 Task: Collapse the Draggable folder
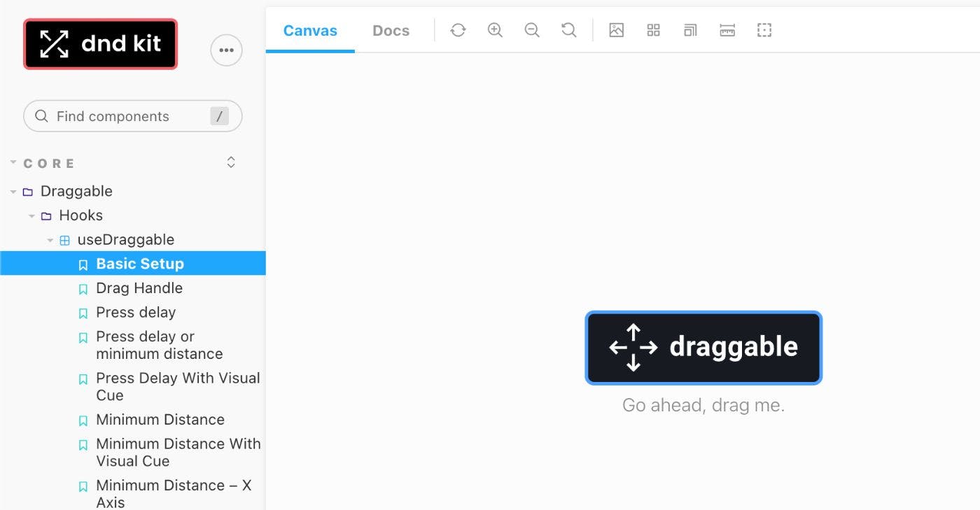point(76,191)
